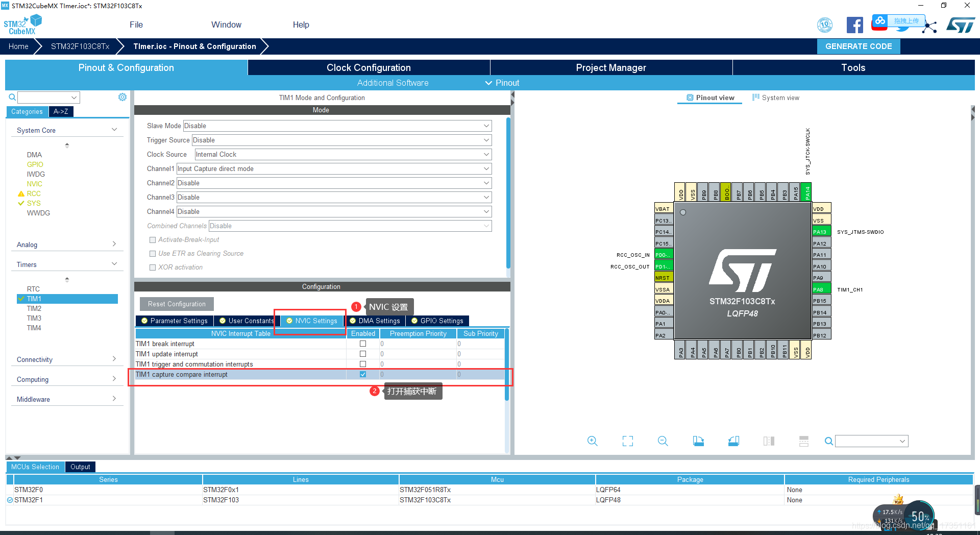Open the File menu

(136, 25)
